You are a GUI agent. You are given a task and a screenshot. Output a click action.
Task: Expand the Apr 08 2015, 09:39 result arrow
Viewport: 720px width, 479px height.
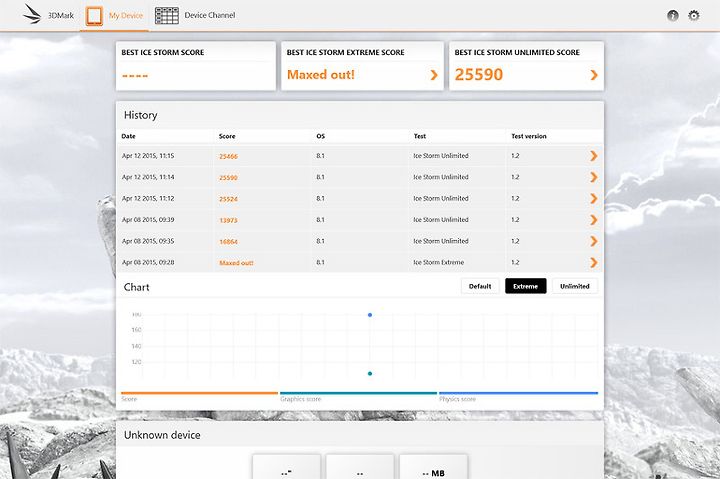click(x=593, y=220)
